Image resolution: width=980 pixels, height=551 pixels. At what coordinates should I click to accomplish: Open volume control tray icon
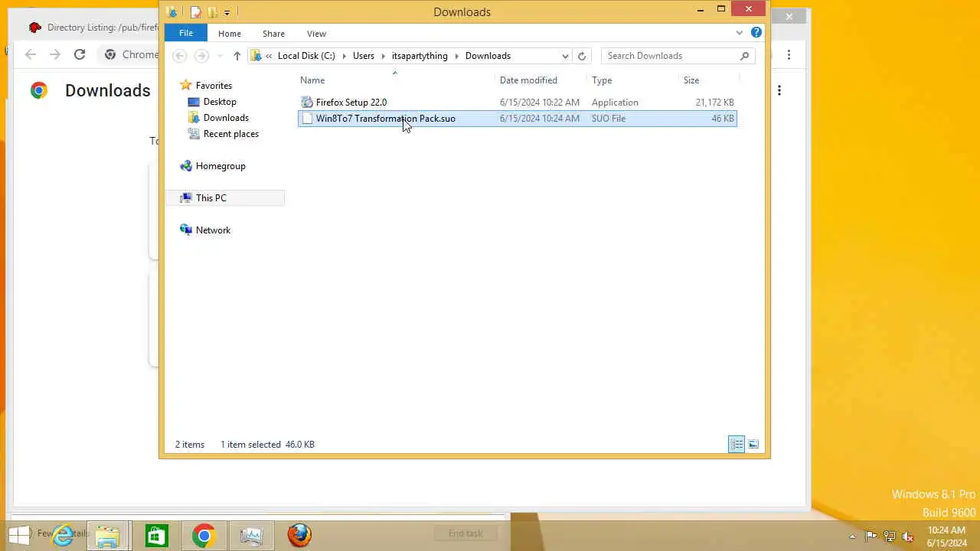(x=908, y=536)
